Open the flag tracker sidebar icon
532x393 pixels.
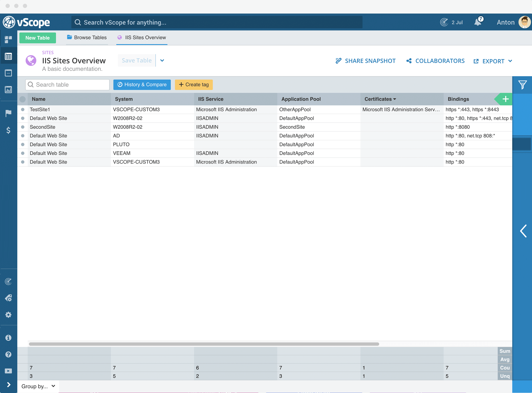(x=8, y=113)
